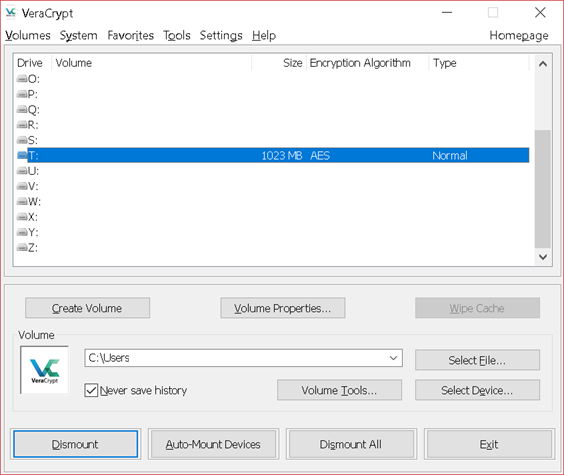
Task: Select drive letter R: label
Action: point(33,125)
